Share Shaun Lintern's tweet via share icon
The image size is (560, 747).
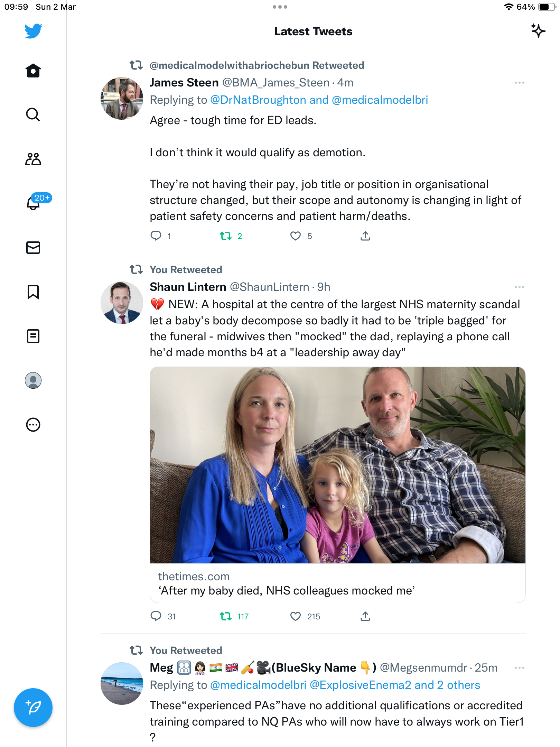coord(365,616)
